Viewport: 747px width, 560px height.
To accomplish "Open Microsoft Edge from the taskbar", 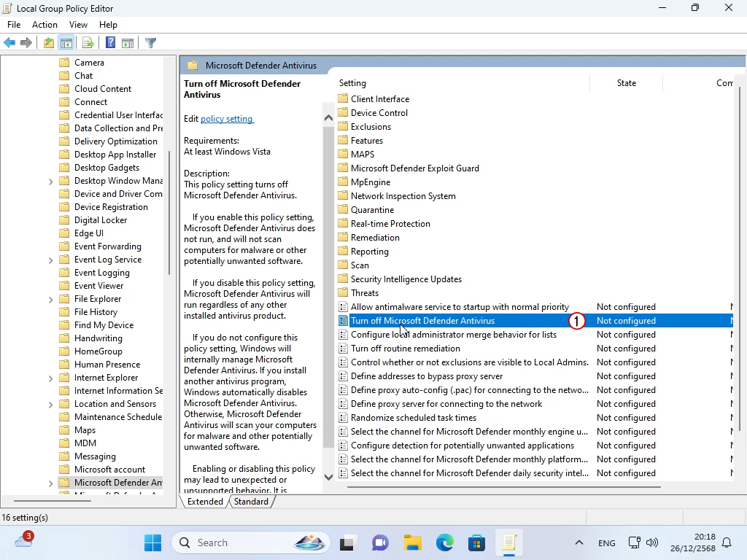I will coord(444,543).
